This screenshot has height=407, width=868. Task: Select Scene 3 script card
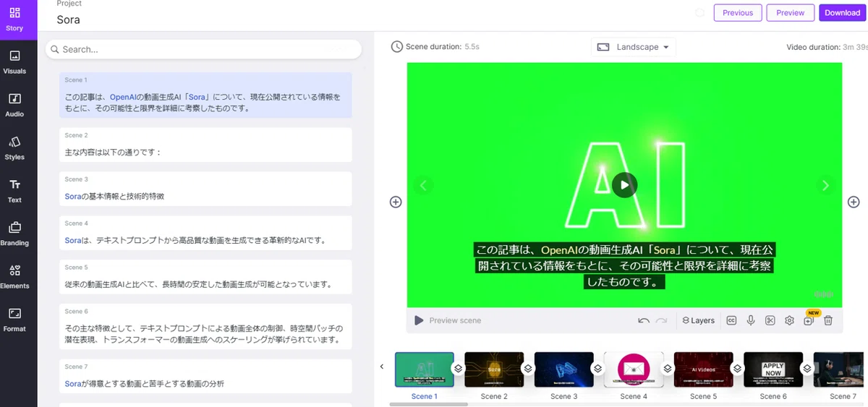pos(205,189)
